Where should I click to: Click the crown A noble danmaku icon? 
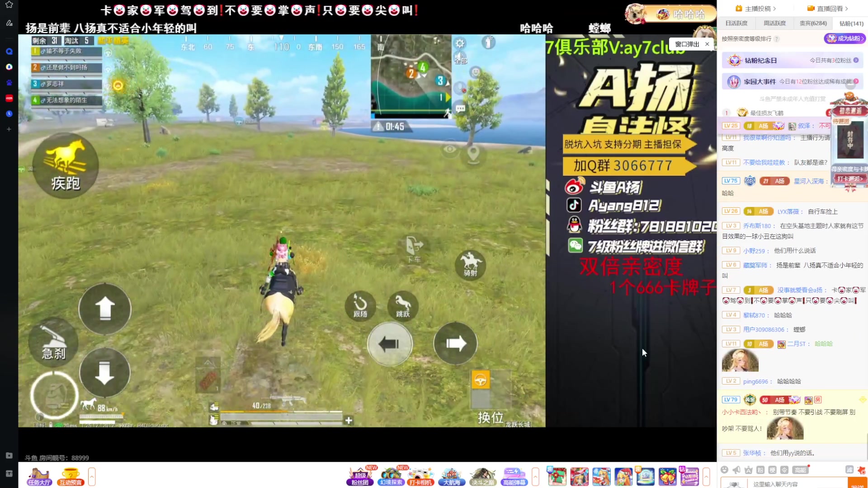(748, 470)
